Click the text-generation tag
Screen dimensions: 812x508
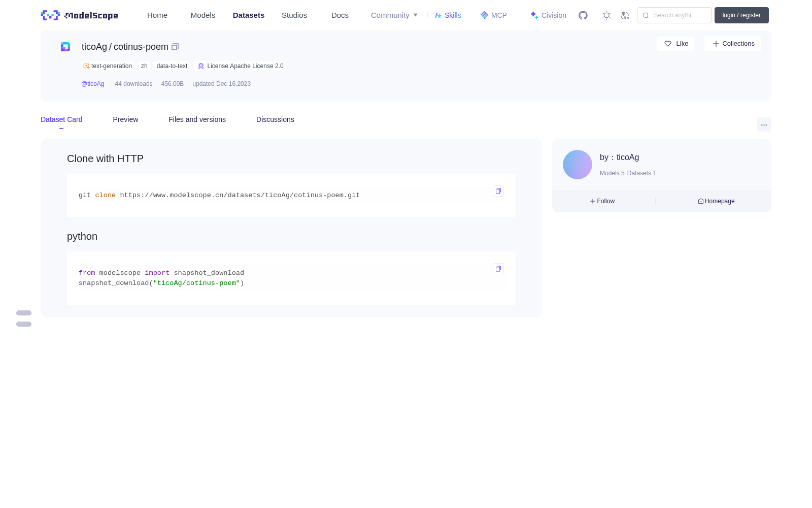coord(108,66)
